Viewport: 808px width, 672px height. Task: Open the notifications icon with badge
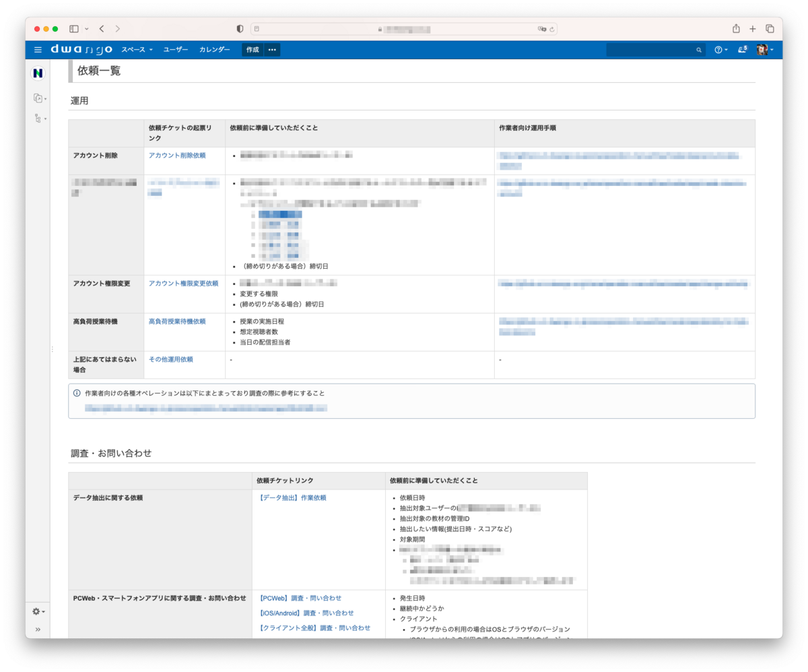pos(743,49)
